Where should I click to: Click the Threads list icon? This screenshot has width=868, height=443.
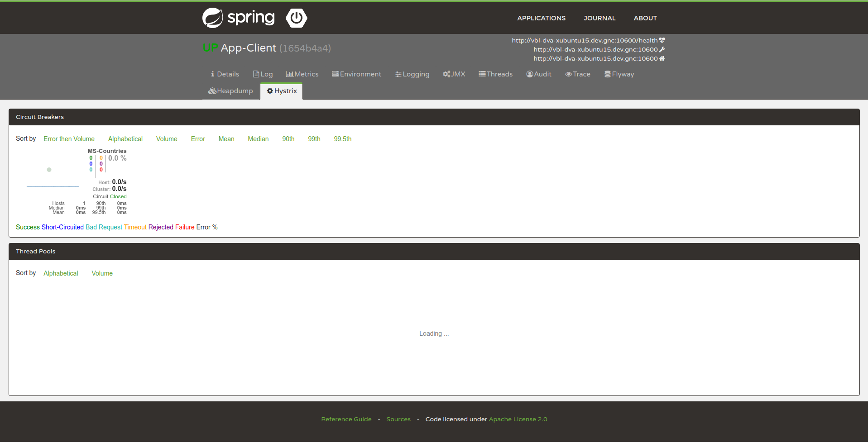click(482, 74)
